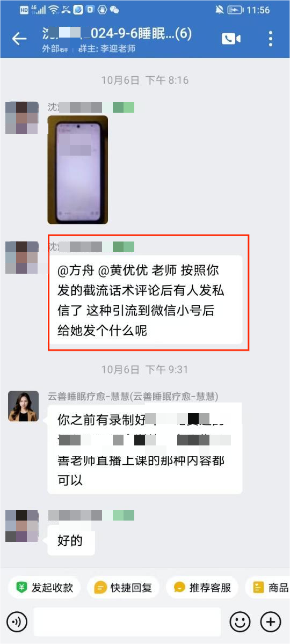Screen dimensions: 290x644
Task: Open the emoji smiley picker
Action: click(x=240, y=622)
